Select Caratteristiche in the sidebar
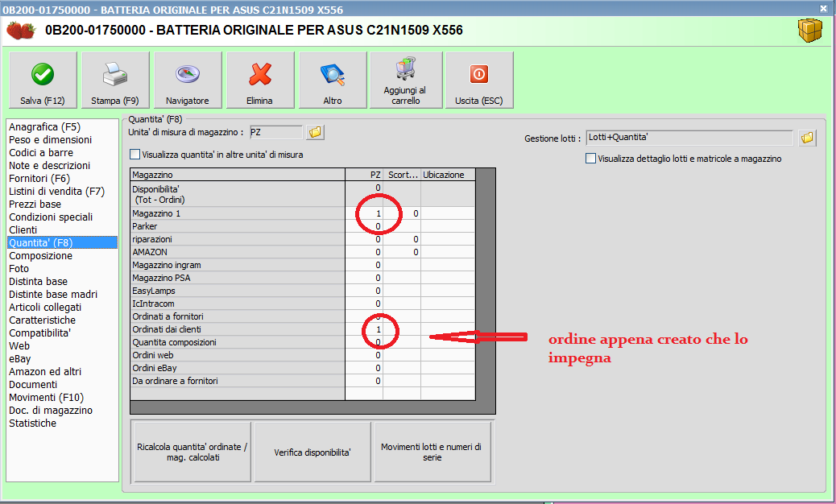 pyautogui.click(x=42, y=320)
